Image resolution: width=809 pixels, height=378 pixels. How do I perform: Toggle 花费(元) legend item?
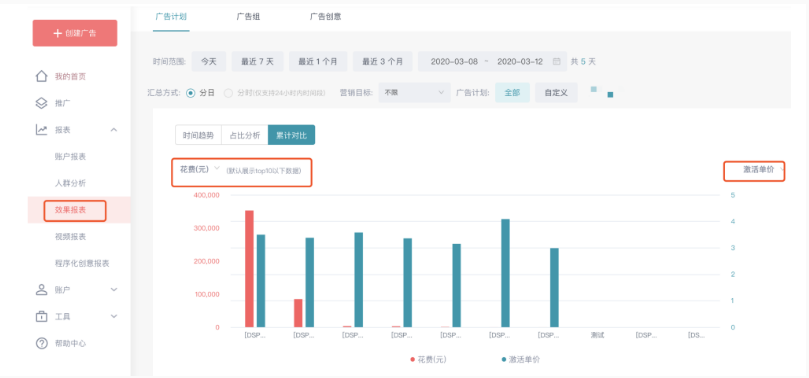(428, 359)
